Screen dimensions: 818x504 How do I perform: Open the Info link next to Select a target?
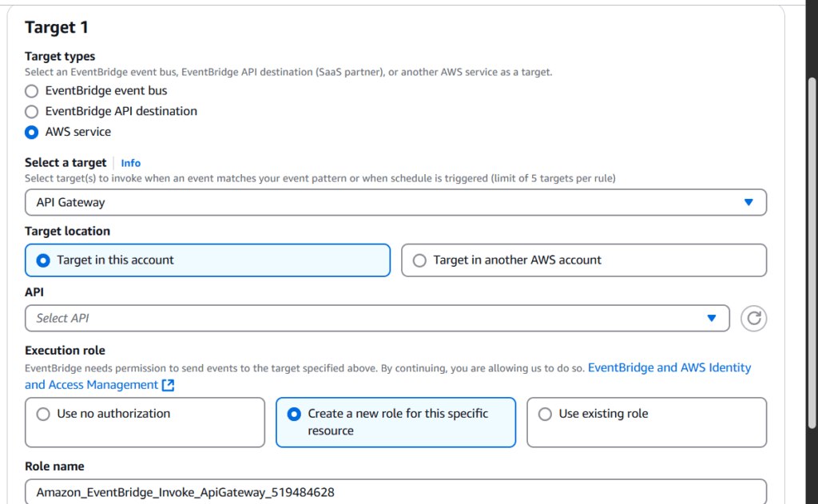tap(130, 162)
